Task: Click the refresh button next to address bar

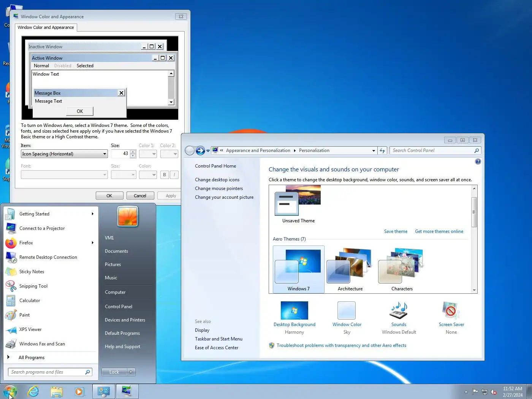Action: pos(382,150)
